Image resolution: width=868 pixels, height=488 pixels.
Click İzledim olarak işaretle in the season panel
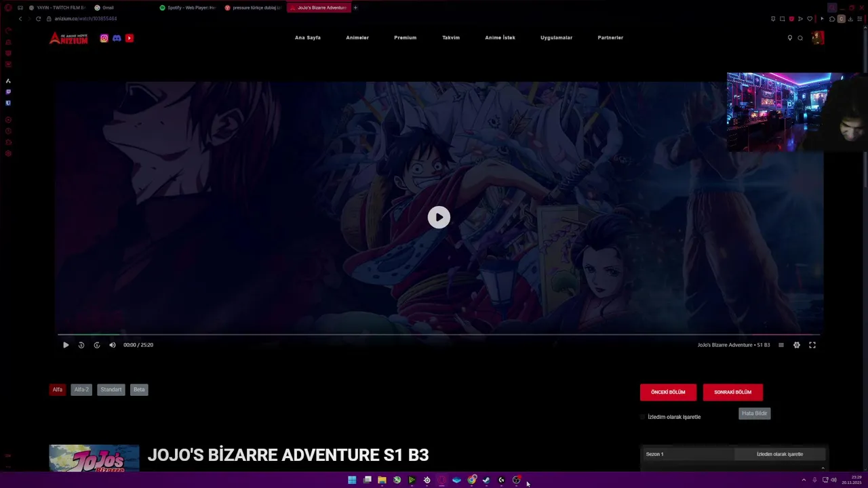[x=780, y=454]
